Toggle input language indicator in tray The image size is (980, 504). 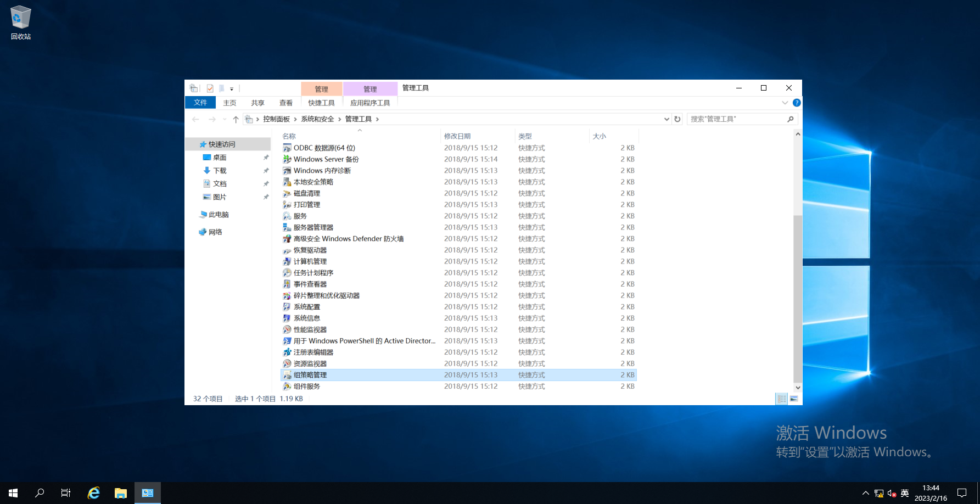click(905, 493)
